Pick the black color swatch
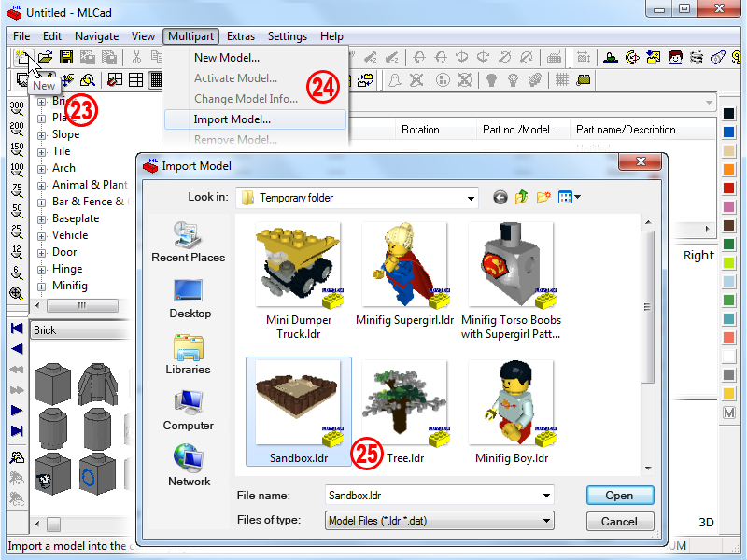 (729, 113)
